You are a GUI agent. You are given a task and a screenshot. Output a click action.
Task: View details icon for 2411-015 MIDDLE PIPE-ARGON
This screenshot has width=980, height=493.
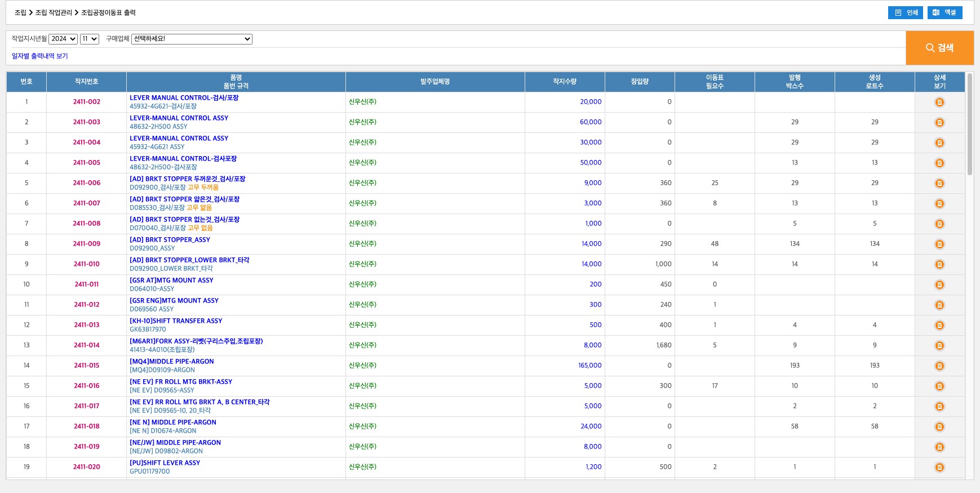[939, 366]
